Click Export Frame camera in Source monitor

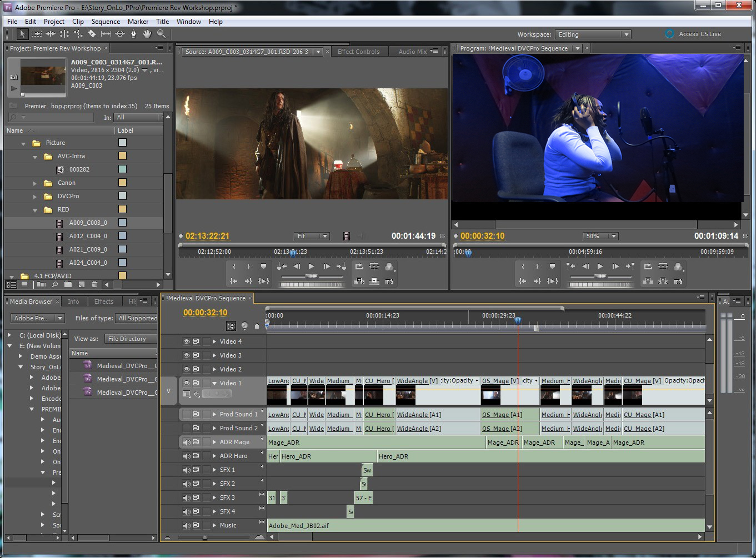pyautogui.click(x=389, y=281)
